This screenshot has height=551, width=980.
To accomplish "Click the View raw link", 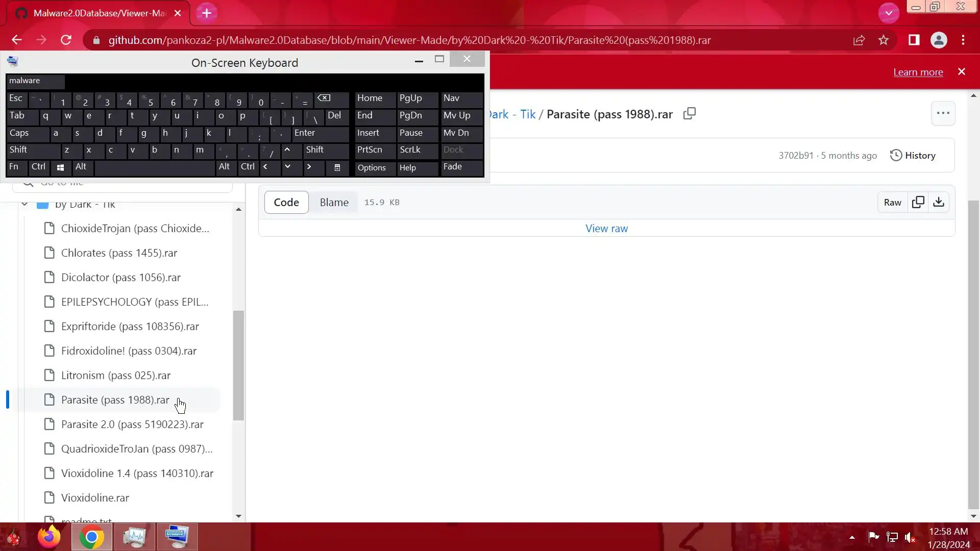I will [x=606, y=229].
